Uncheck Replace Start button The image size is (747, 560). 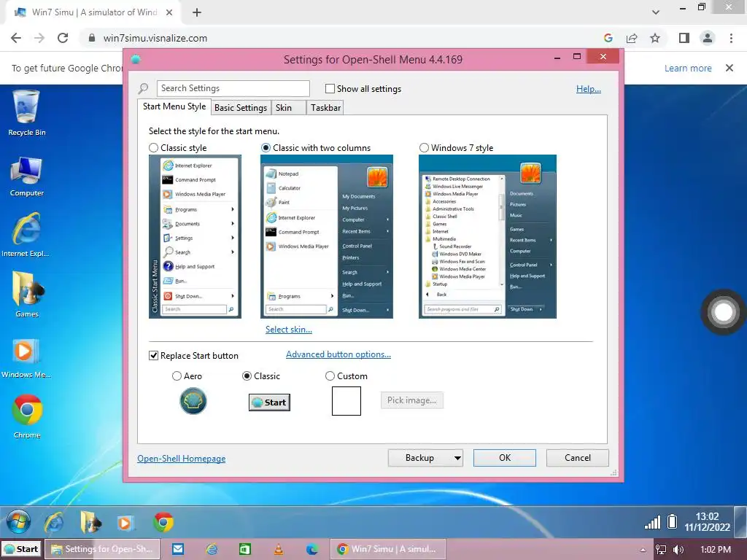click(x=153, y=356)
